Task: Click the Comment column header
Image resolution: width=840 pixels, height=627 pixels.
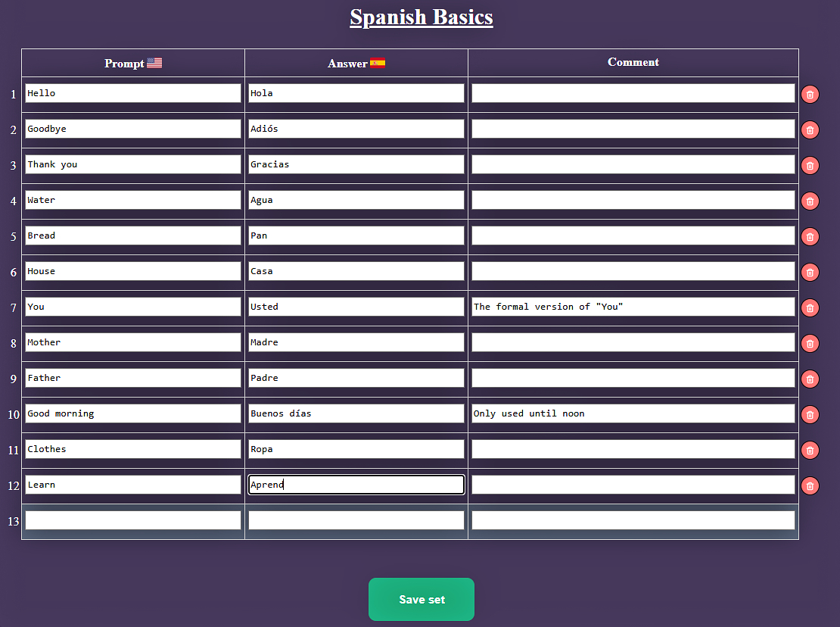Action: click(x=633, y=62)
